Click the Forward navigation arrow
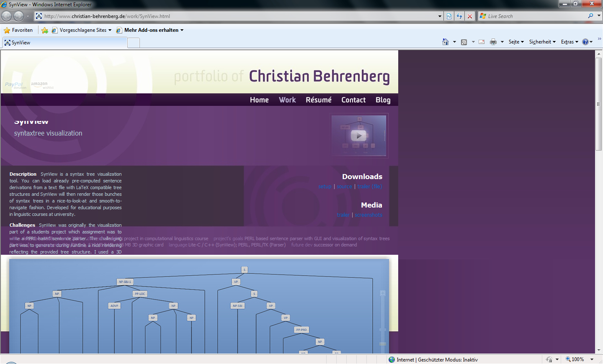The width and height of the screenshot is (603, 364). [x=18, y=16]
